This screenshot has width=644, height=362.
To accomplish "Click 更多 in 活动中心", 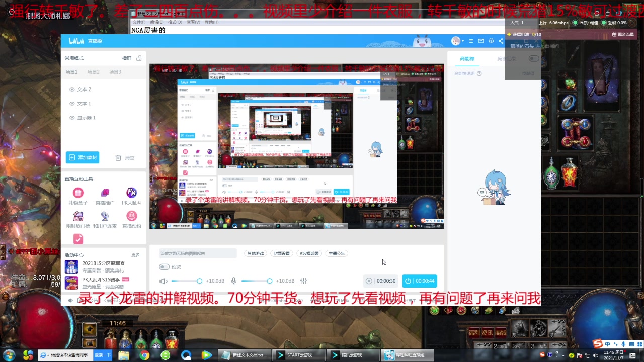I will click(x=135, y=255).
